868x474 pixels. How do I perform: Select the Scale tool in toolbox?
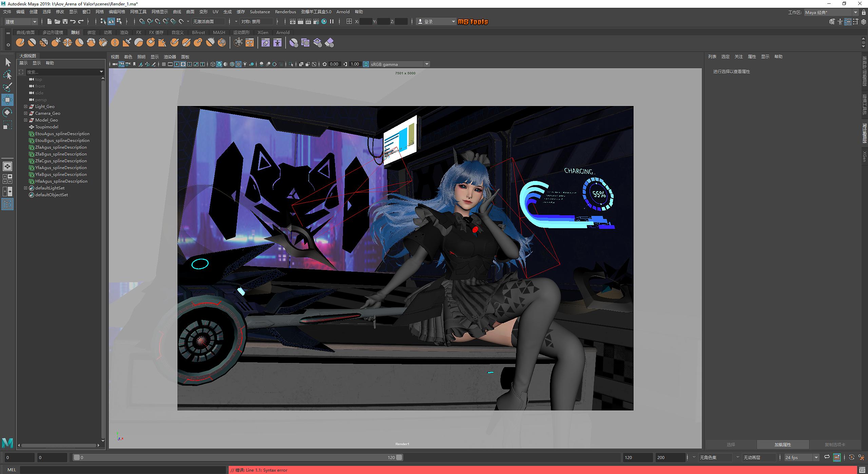pyautogui.click(x=7, y=125)
